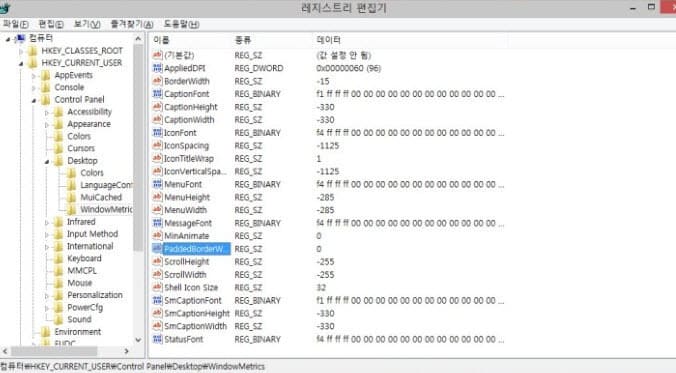The width and height of the screenshot is (676, 373).
Task: Collapse the Desktop key arrow
Action: (x=47, y=161)
